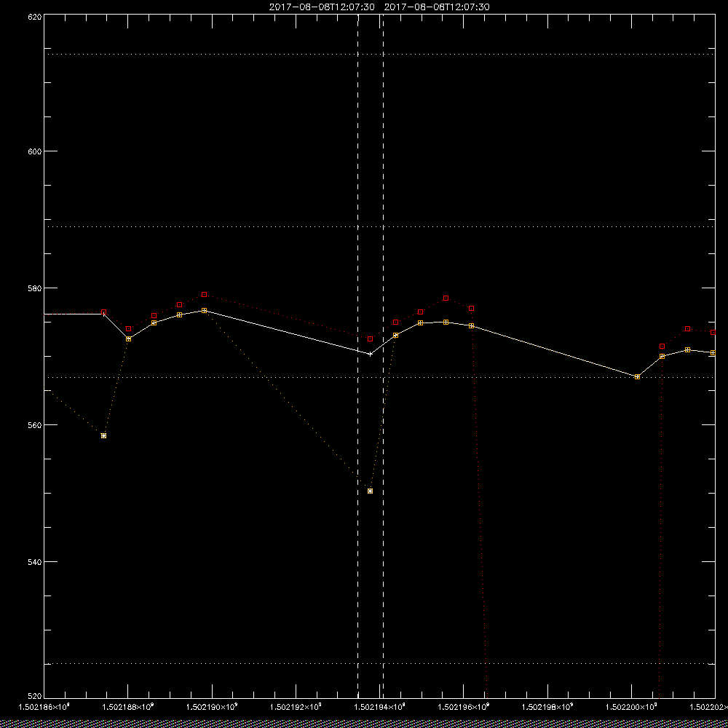Click the left 2017-08-08T12:07:30 timestamp in title

(322, 7)
